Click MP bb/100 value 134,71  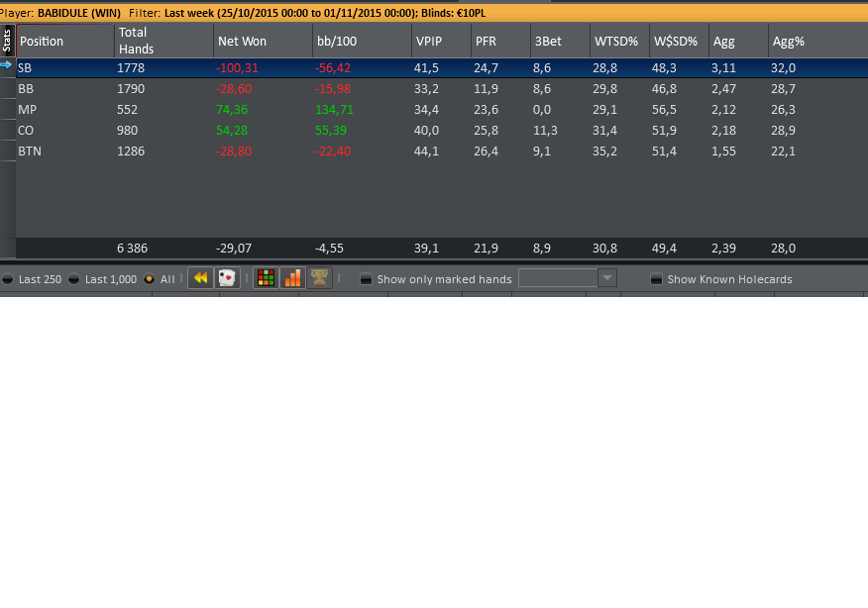[334, 110]
